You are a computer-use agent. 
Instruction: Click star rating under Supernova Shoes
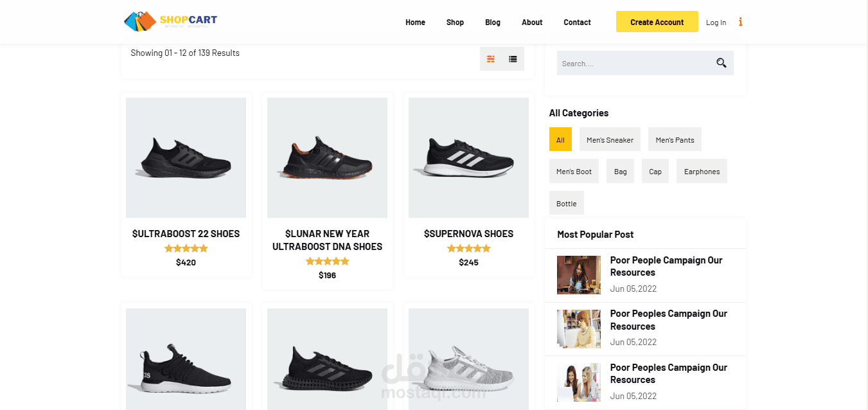pyautogui.click(x=468, y=248)
